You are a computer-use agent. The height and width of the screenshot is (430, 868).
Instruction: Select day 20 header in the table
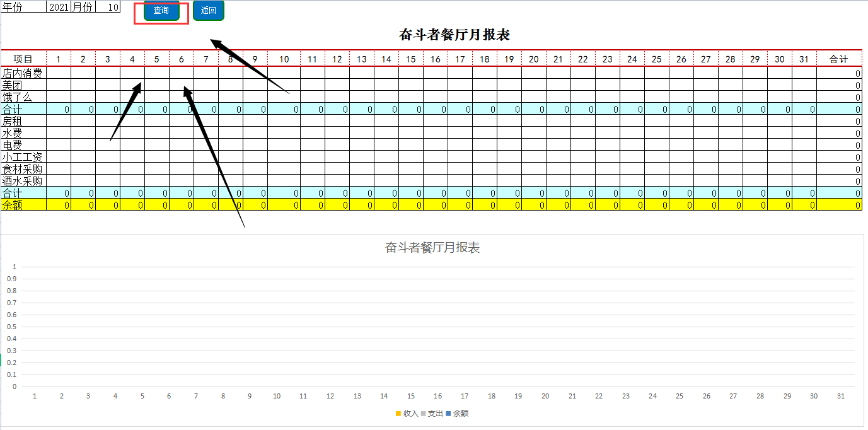click(534, 59)
